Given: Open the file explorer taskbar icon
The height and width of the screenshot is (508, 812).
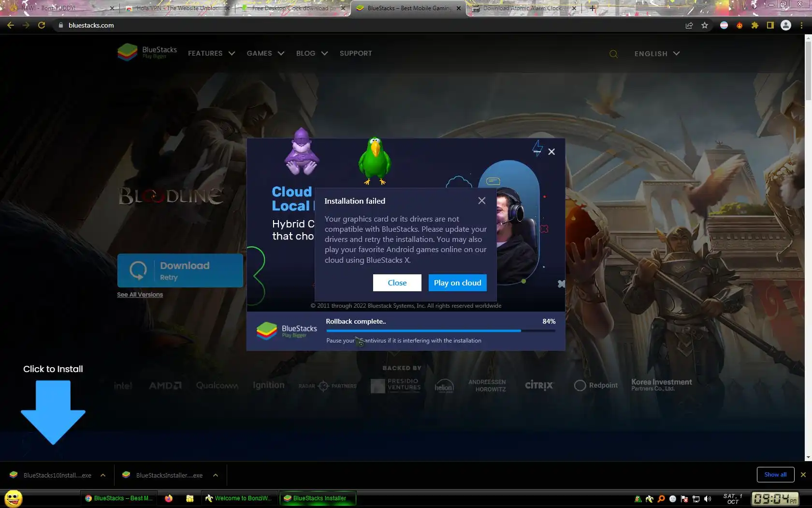Looking at the screenshot, I should click(x=189, y=498).
